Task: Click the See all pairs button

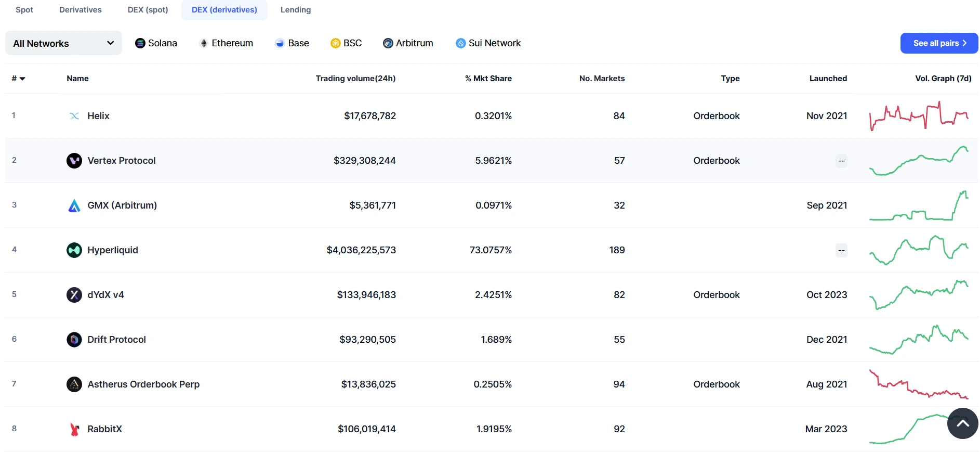Action: pos(939,43)
